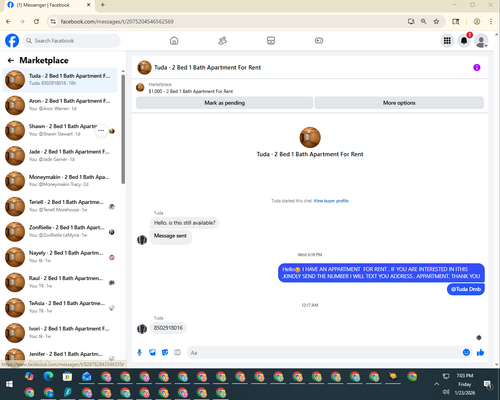Image resolution: width=500 pixels, height=400 pixels.
Task: Open conversation info purple icon
Action: 477,67
